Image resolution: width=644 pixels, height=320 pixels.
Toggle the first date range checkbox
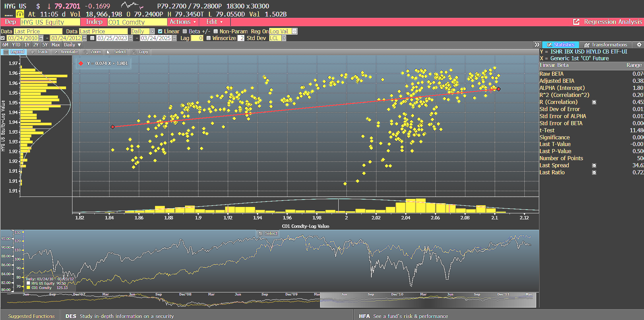pyautogui.click(x=3, y=38)
